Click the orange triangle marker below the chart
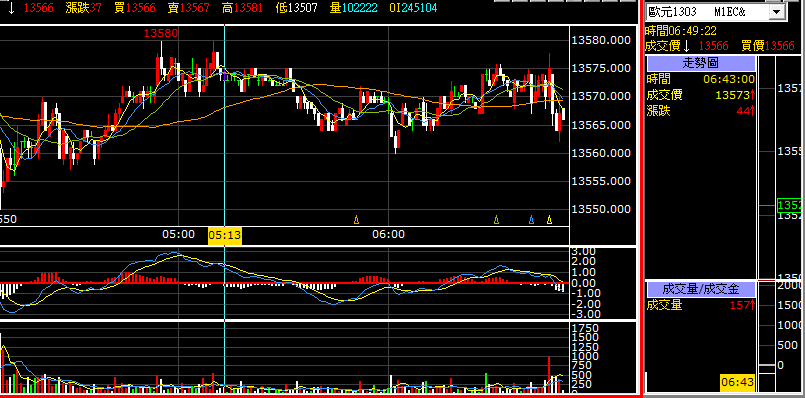Screen dimensions: 805x398 click(356, 220)
